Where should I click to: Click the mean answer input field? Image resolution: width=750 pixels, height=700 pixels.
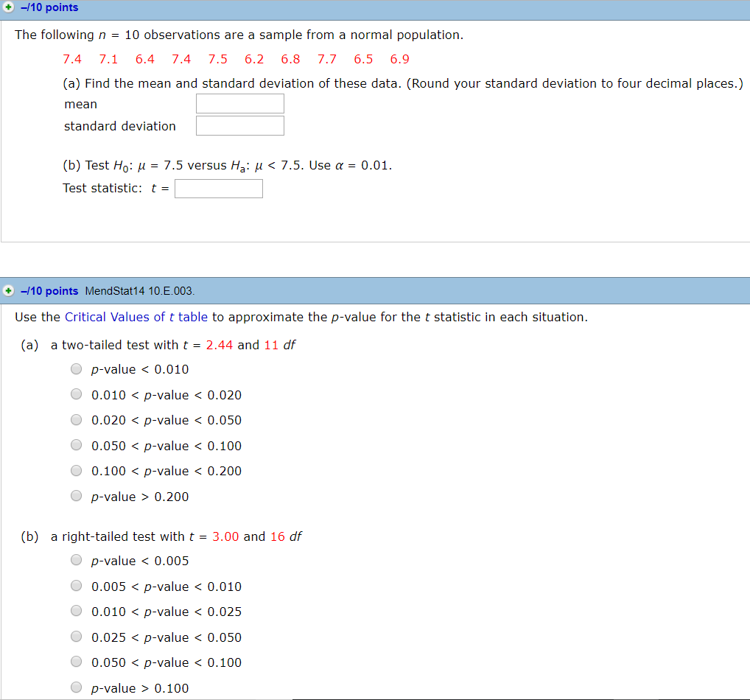click(x=239, y=103)
